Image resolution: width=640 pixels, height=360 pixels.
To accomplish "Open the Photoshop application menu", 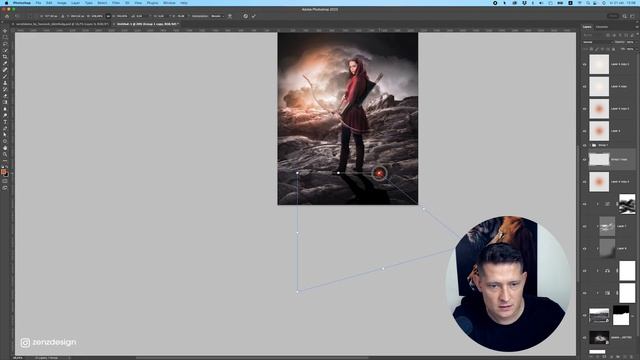I will pos(22,3).
